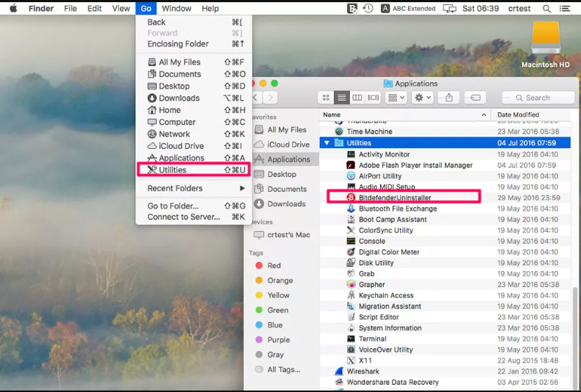581x392 pixels.
Task: Select Time Machine app icon
Action: (338, 132)
